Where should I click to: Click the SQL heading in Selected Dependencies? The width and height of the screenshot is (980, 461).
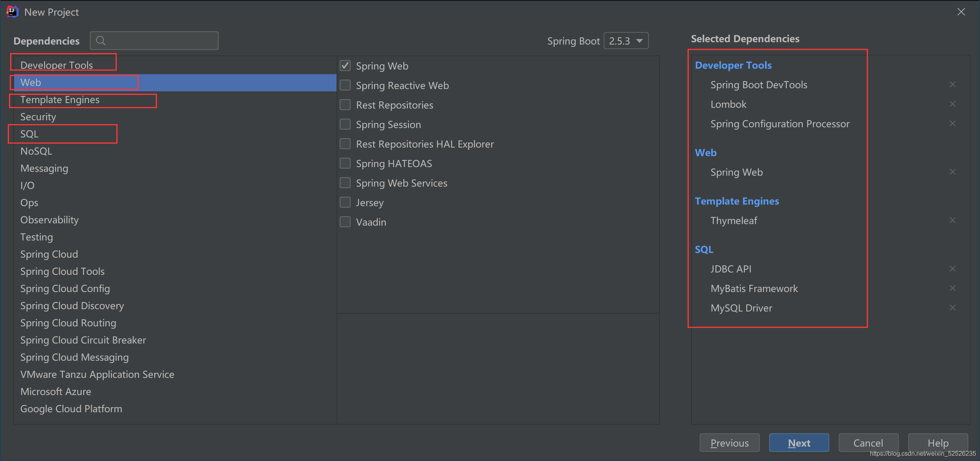(704, 249)
